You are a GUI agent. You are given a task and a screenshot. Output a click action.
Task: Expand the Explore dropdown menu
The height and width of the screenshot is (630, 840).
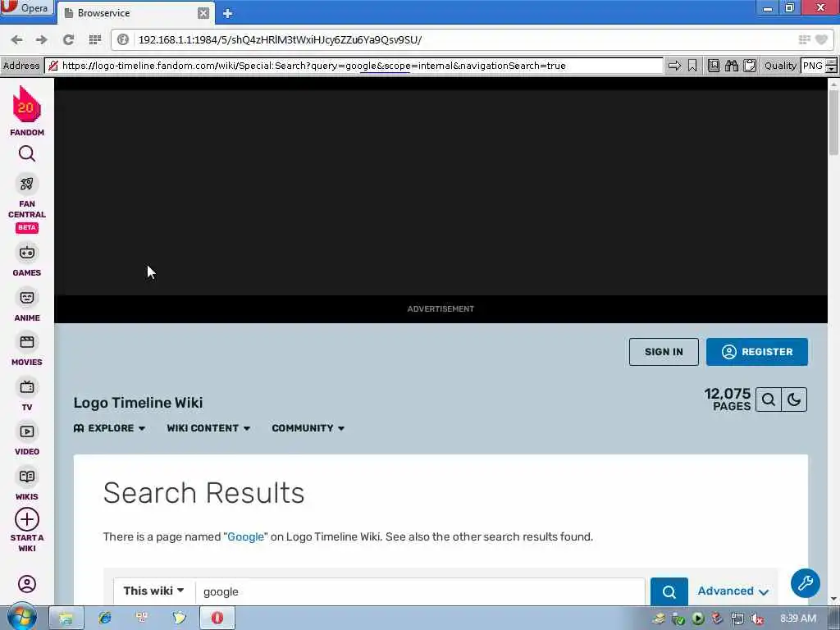tap(109, 428)
